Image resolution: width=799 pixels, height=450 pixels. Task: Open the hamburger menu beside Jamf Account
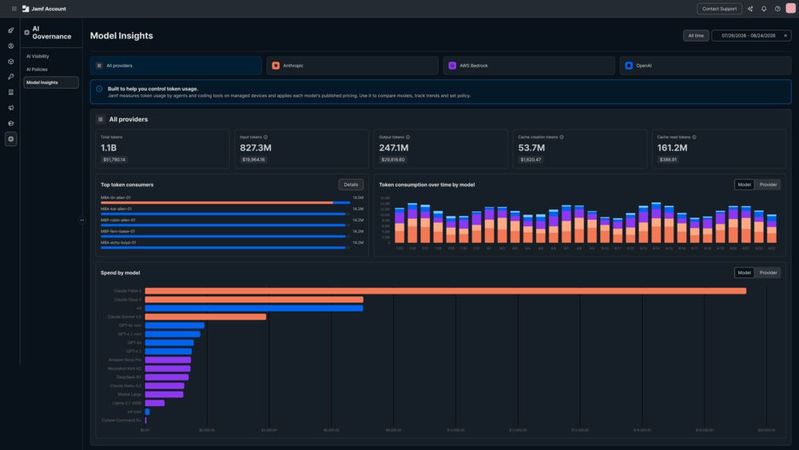pos(14,9)
